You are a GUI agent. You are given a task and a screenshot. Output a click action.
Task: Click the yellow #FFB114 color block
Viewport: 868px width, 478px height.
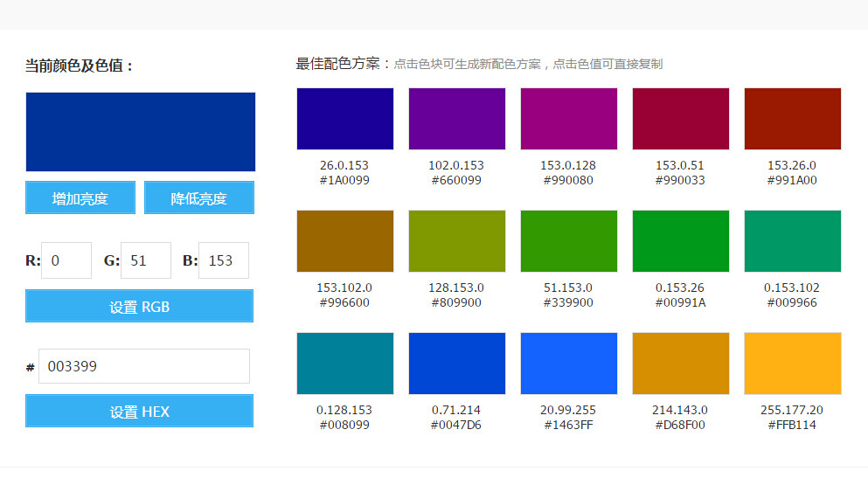coord(793,364)
